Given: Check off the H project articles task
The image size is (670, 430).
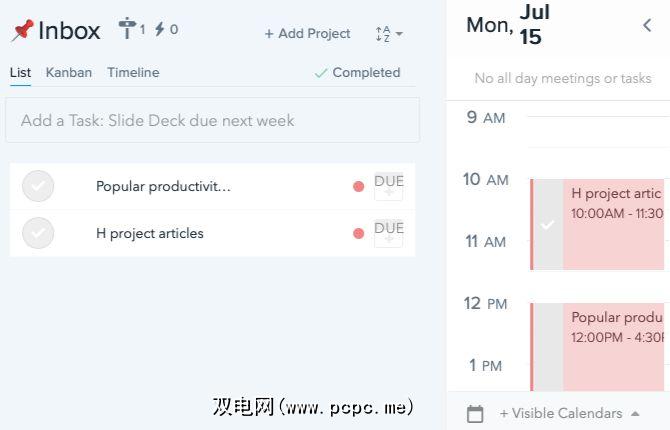Looking at the screenshot, I should point(38,233).
